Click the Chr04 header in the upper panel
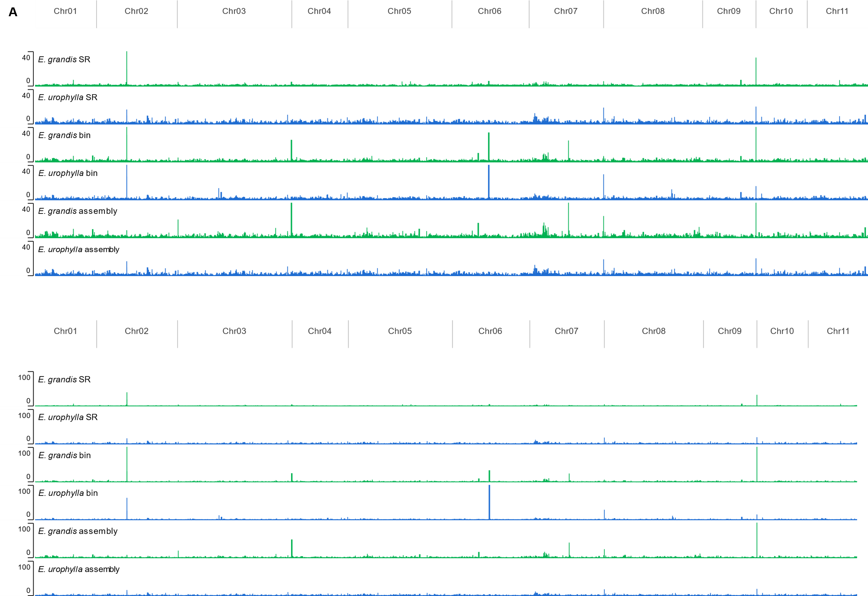This screenshot has width=868, height=596. [319, 11]
